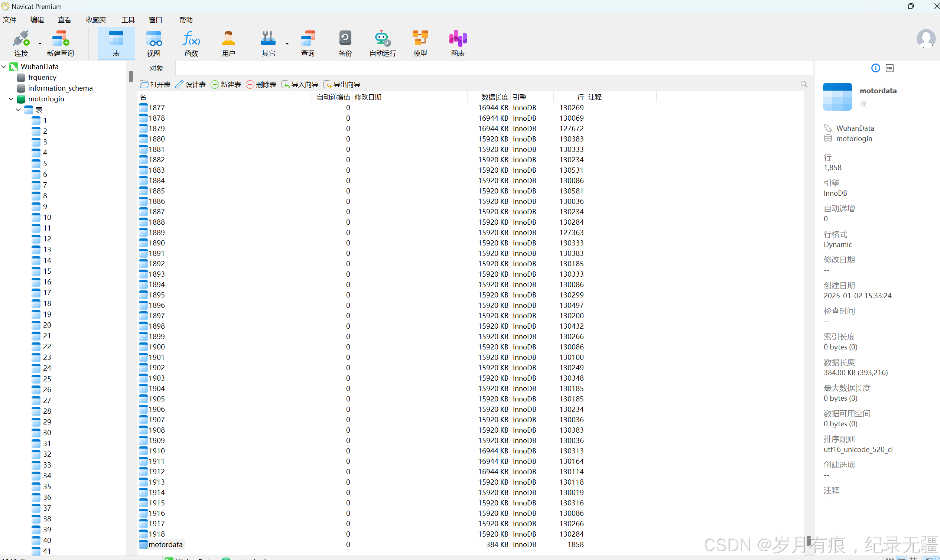Image resolution: width=940 pixels, height=560 pixels.
Task: Click the Design Table (设计表) button
Action: click(191, 85)
